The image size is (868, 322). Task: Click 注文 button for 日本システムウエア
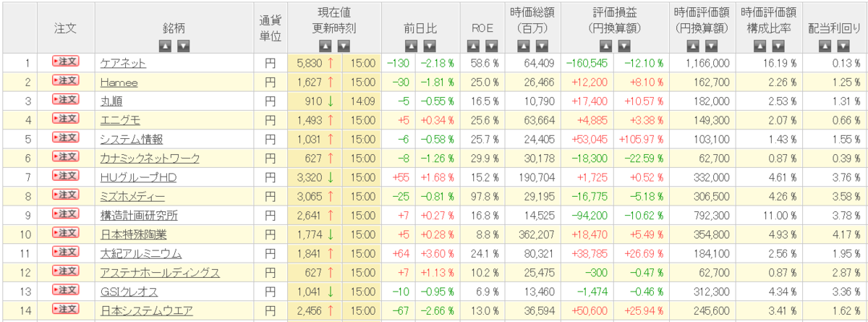point(65,309)
